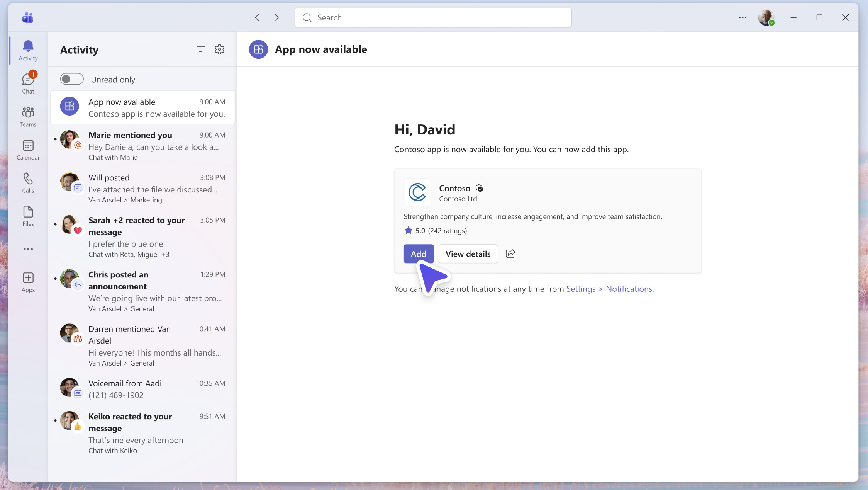Click the View details button

tap(468, 254)
